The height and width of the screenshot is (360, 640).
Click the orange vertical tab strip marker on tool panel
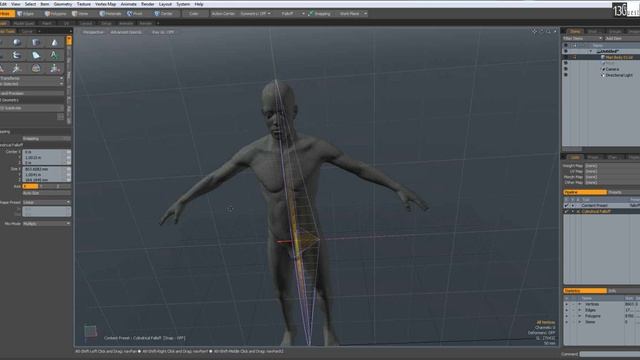tap(69, 40)
